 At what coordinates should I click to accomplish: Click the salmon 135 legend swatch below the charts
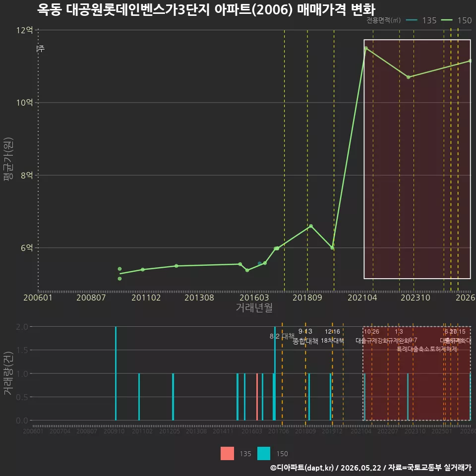(227, 454)
